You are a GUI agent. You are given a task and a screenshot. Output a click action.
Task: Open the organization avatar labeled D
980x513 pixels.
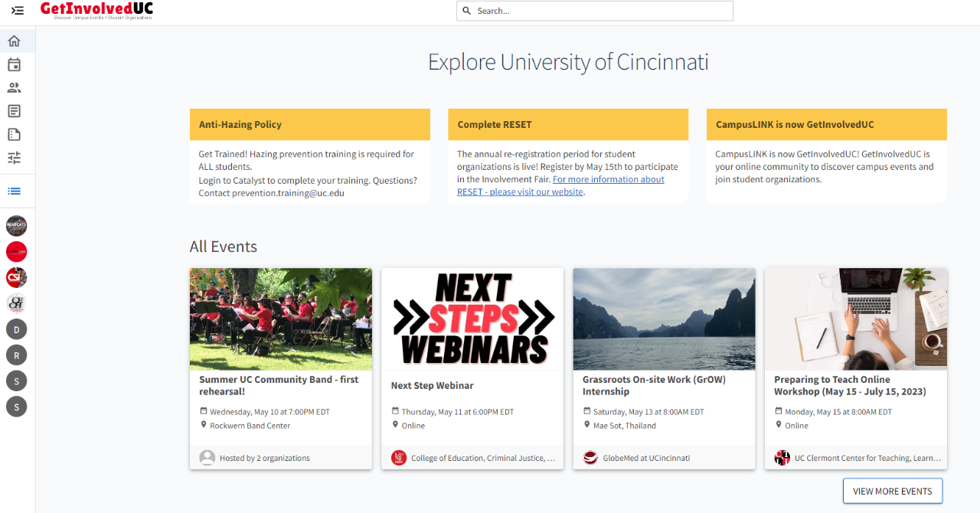coord(16,330)
